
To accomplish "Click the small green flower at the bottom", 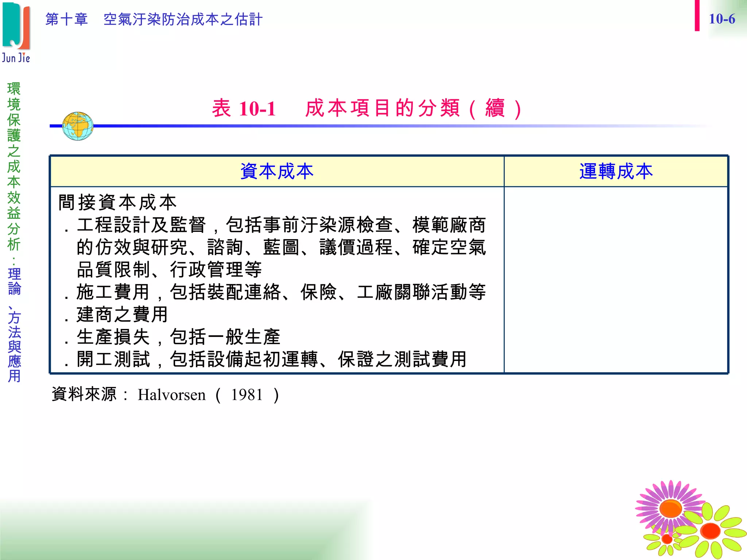I will click(x=667, y=540).
